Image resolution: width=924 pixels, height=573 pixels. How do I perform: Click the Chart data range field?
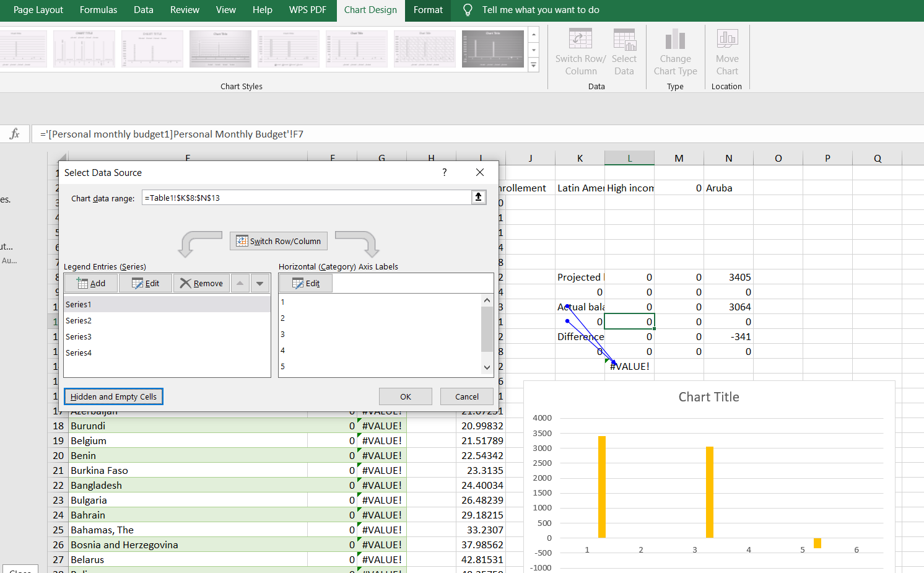[x=306, y=198]
